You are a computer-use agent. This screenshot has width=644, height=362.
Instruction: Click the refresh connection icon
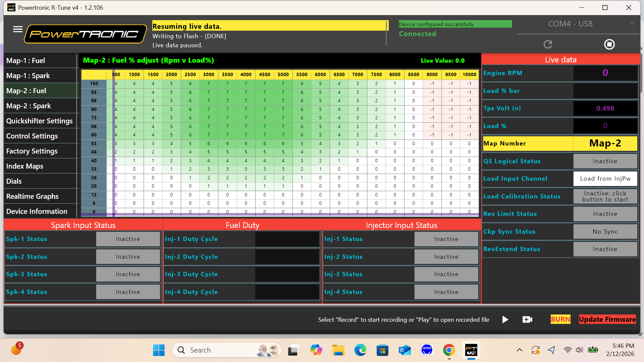pos(548,44)
